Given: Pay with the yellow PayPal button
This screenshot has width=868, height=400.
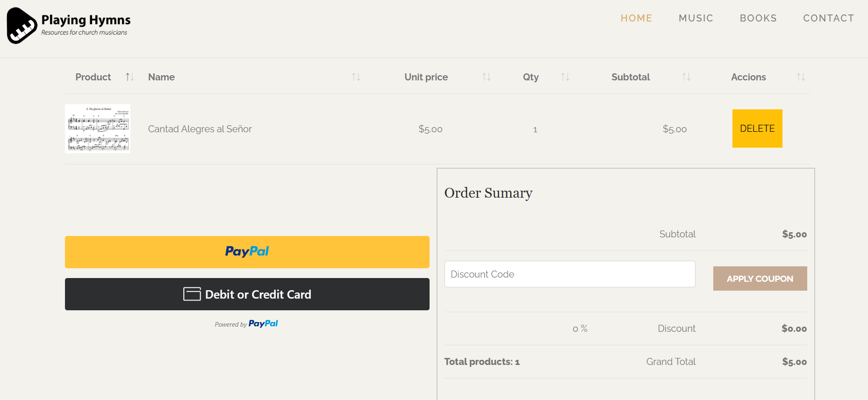Looking at the screenshot, I should [x=247, y=252].
